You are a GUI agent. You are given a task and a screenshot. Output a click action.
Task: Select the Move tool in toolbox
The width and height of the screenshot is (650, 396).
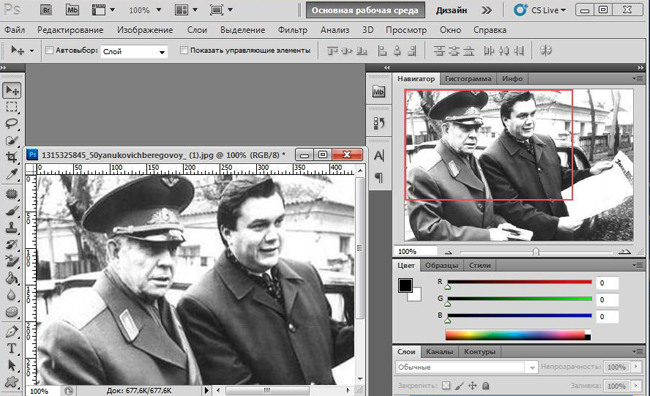click(x=12, y=90)
